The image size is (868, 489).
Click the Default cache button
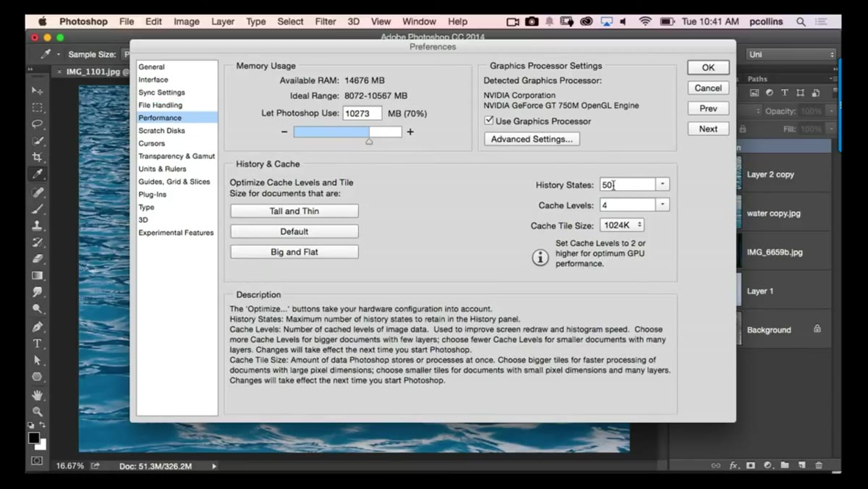(294, 231)
